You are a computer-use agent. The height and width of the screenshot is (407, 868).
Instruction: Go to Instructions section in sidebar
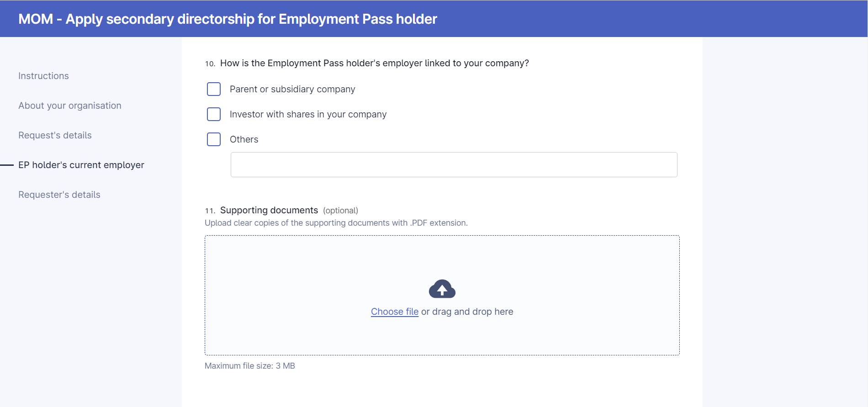point(43,76)
